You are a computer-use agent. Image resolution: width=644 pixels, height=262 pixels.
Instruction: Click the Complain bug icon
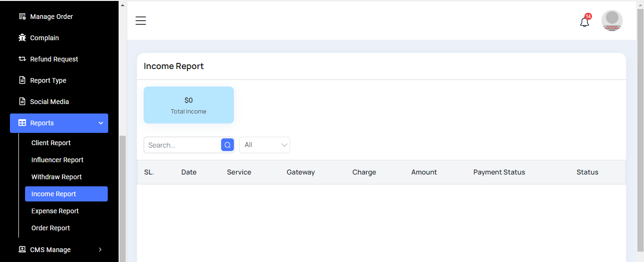pos(22,38)
